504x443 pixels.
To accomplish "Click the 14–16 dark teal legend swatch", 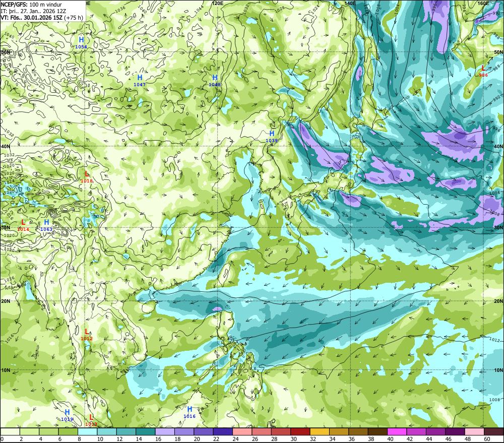I will 145,432.
